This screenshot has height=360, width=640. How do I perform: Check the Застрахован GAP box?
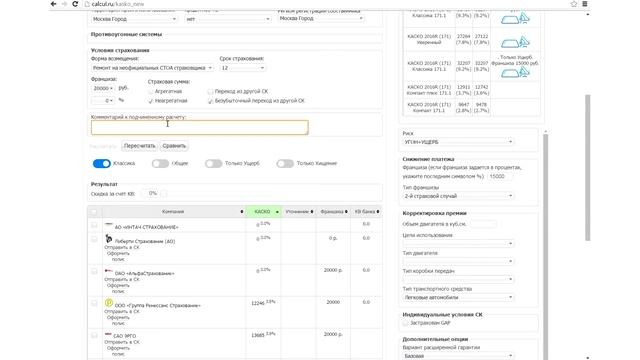pyautogui.click(x=405, y=323)
